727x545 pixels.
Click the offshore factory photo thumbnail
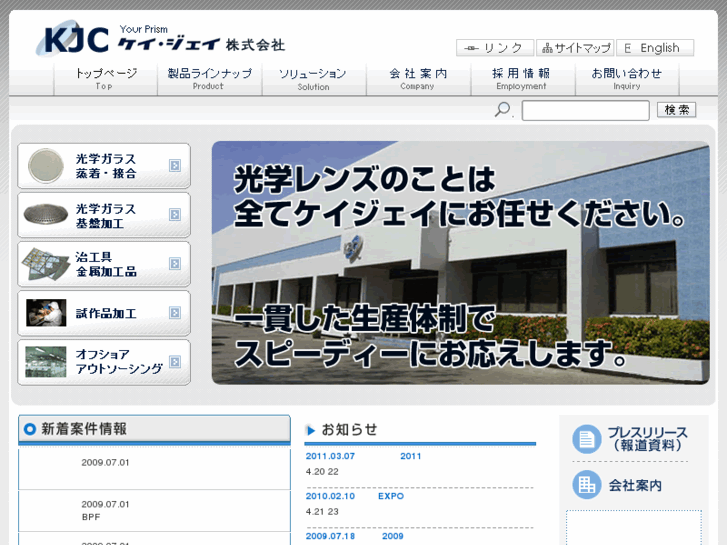[x=45, y=362]
